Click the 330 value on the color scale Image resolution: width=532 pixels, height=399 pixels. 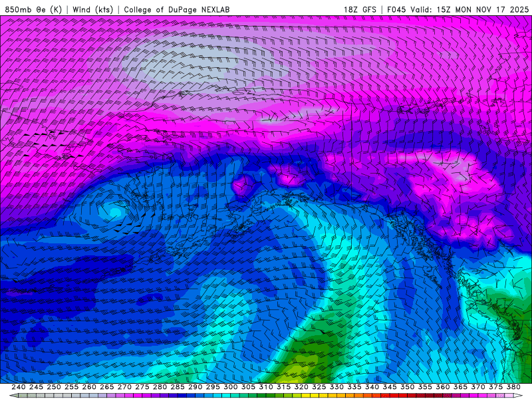pos(336,387)
